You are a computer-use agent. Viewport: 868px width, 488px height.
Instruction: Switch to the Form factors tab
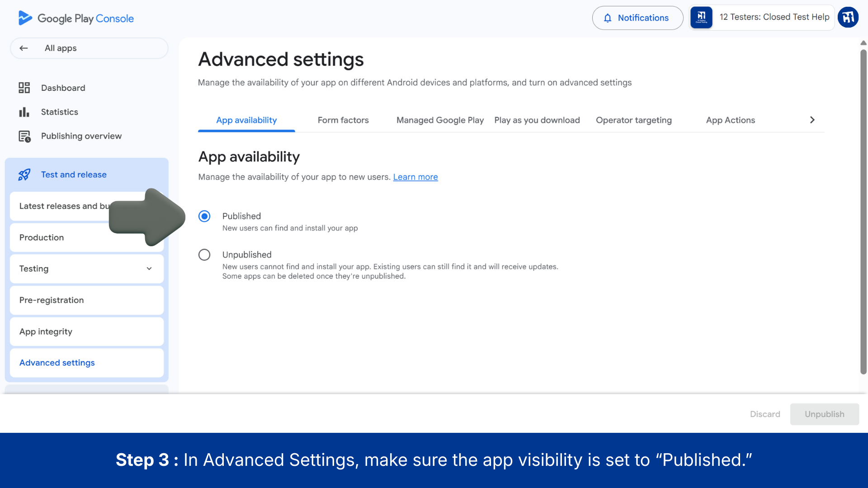coord(343,120)
